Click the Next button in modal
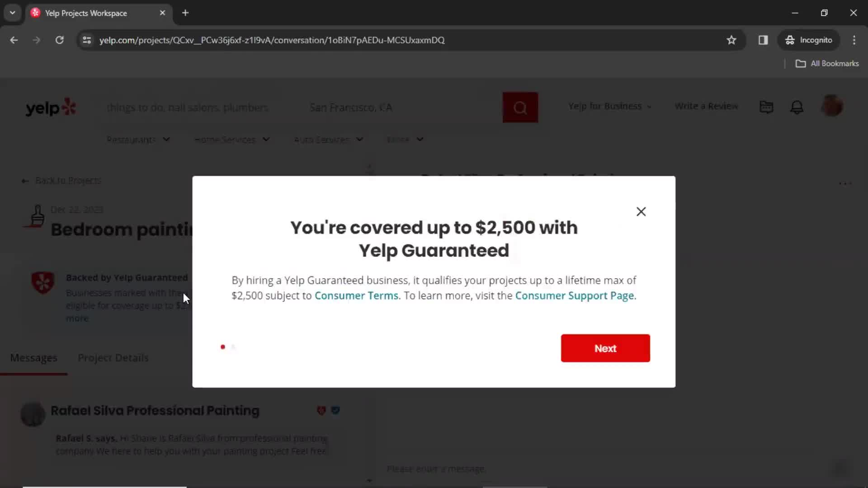The height and width of the screenshot is (488, 868). (x=606, y=348)
